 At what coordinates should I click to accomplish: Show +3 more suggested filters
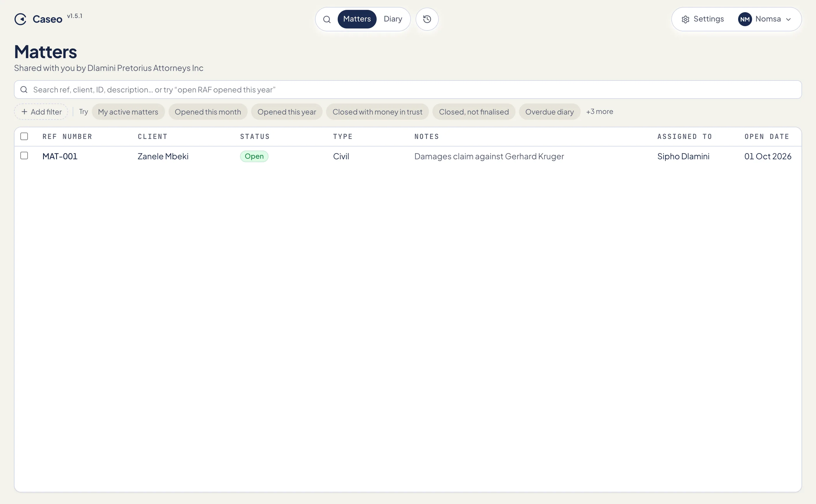[x=600, y=111]
